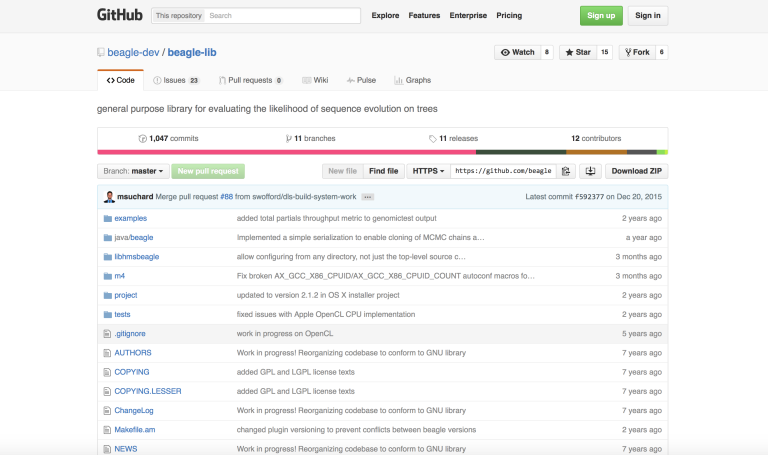
Task: Open the 1,047 commits link
Action: coord(169,139)
